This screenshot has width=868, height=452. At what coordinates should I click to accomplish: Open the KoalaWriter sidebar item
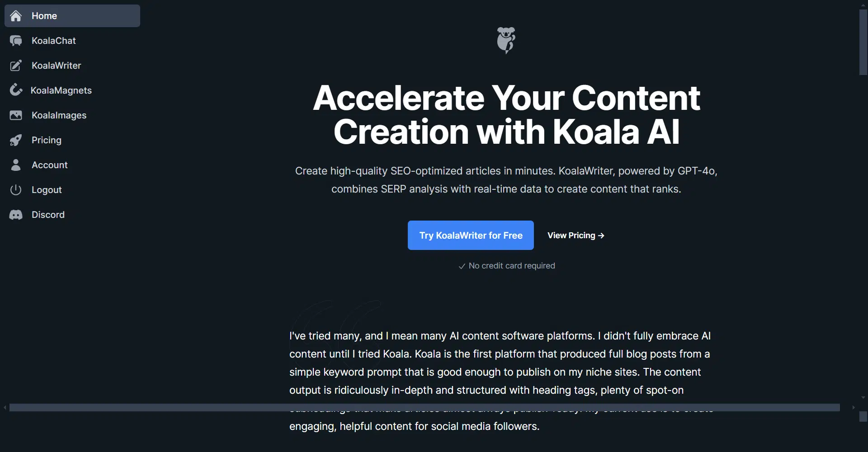tap(57, 66)
